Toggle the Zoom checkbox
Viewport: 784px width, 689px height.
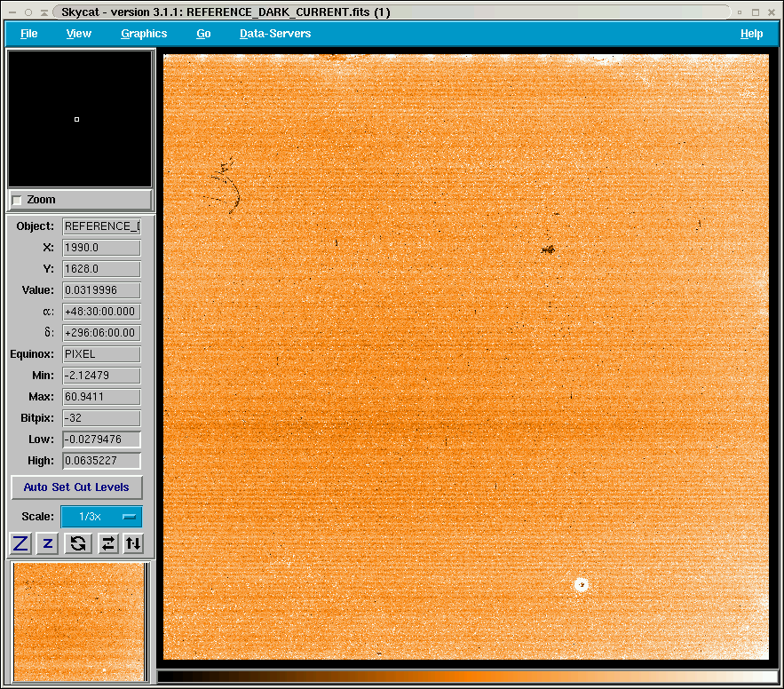click(17, 201)
